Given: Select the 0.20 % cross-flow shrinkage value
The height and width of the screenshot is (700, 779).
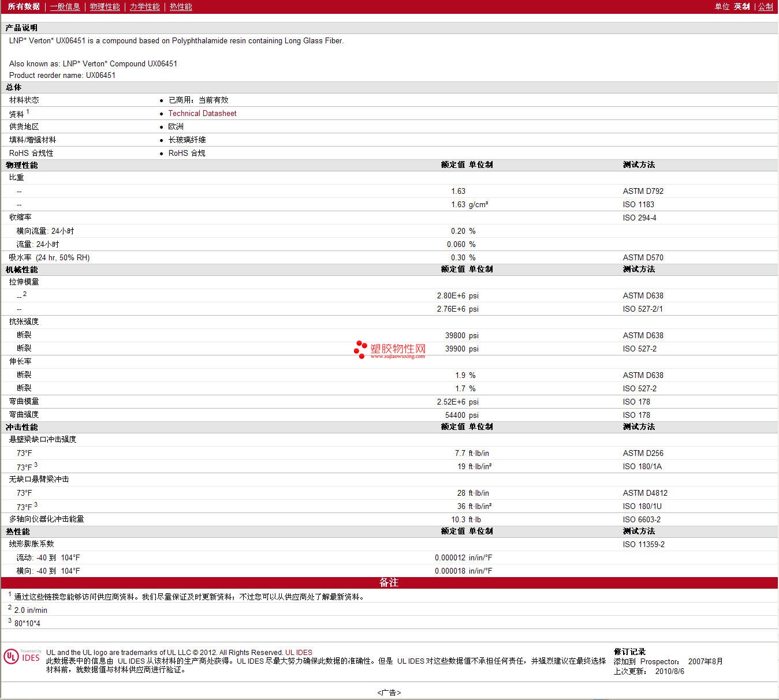Looking at the screenshot, I should [x=463, y=231].
